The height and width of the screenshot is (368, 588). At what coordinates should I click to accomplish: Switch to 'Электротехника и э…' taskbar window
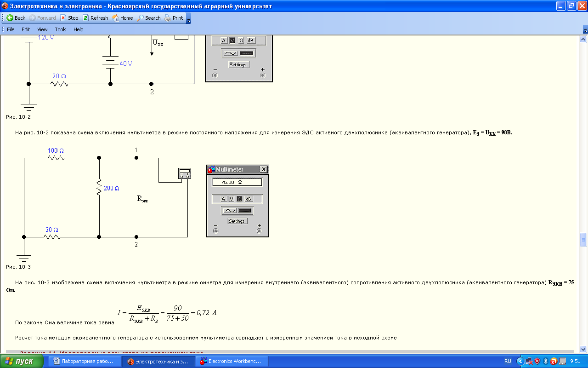(158, 361)
